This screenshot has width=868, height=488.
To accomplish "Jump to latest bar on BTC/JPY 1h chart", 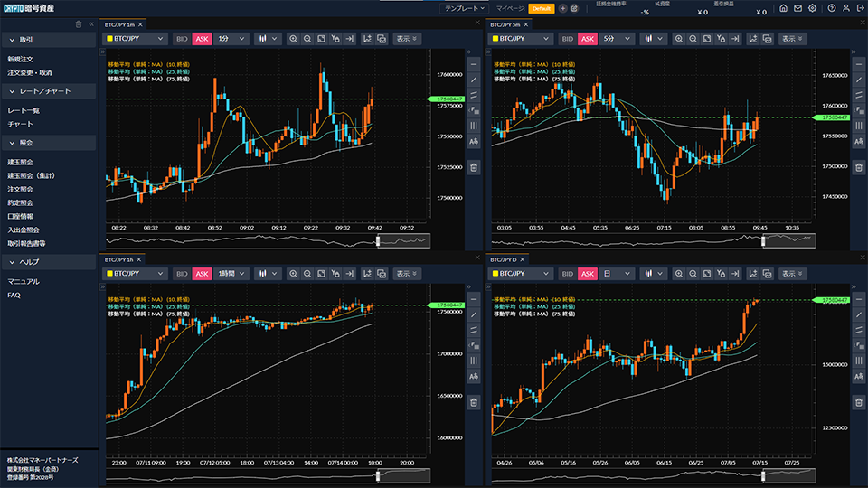I will click(349, 274).
